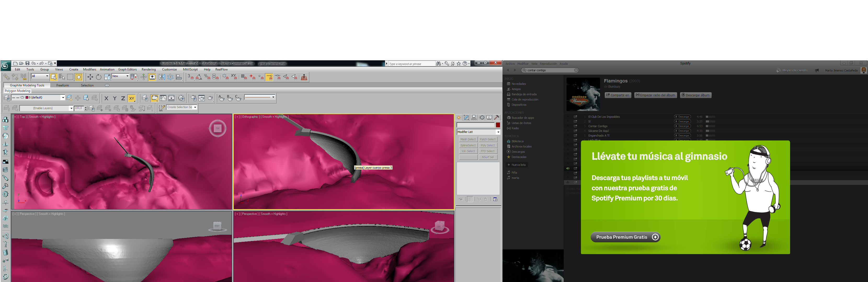Toggle Angle Snap in main toolbar
Viewport: 868px width, 282px height.
199,77
